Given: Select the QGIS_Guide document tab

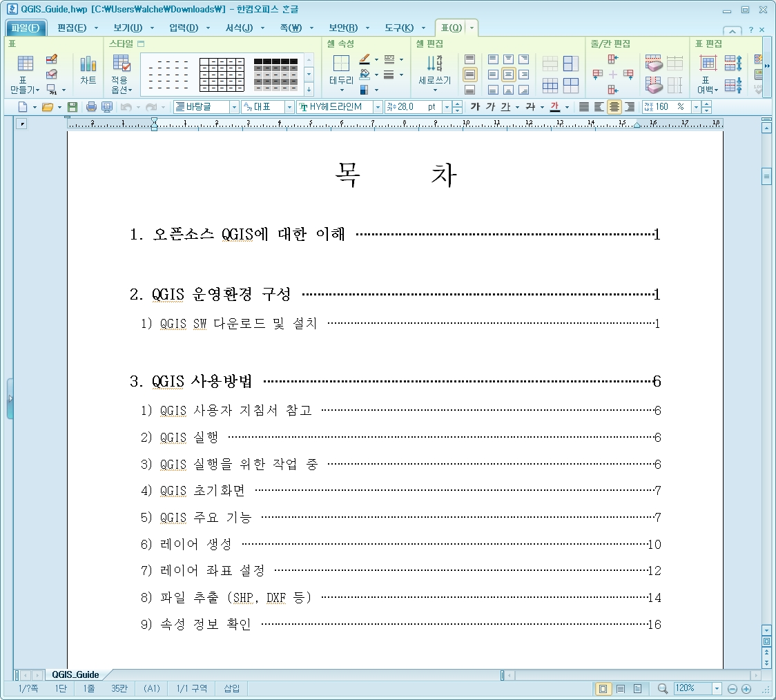Looking at the screenshot, I should 75,674.
